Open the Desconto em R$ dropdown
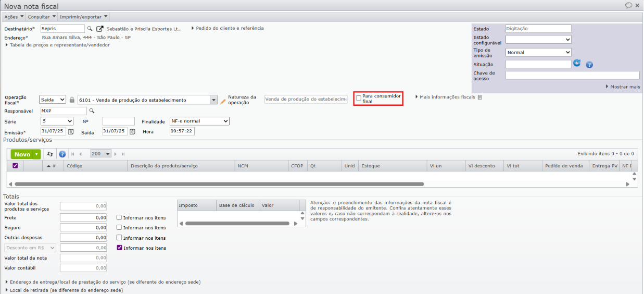 click(30, 248)
